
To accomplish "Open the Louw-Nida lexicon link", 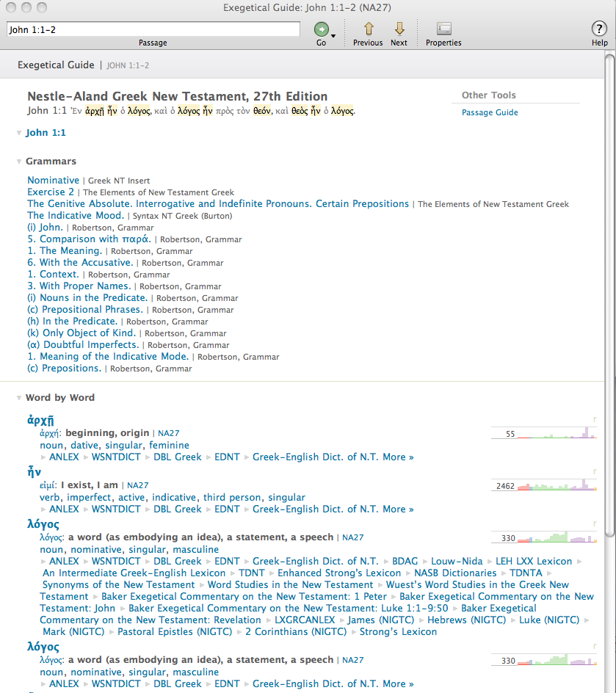I will [457, 562].
